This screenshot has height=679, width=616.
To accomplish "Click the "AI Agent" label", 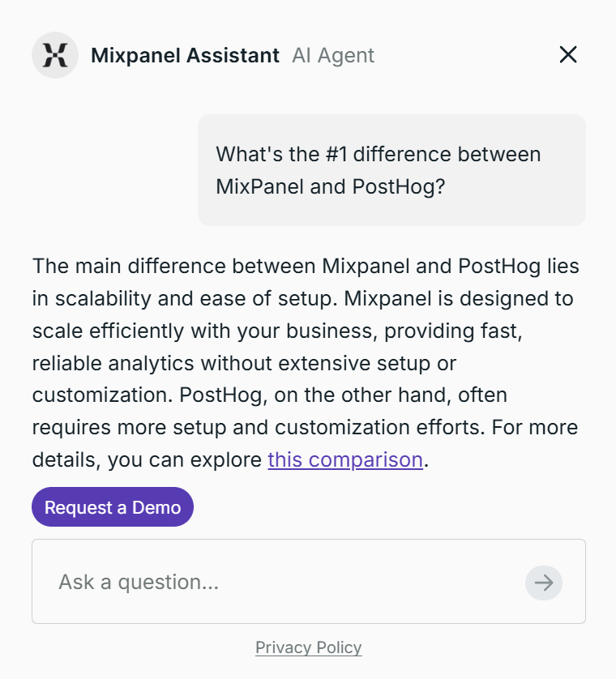I will (333, 55).
